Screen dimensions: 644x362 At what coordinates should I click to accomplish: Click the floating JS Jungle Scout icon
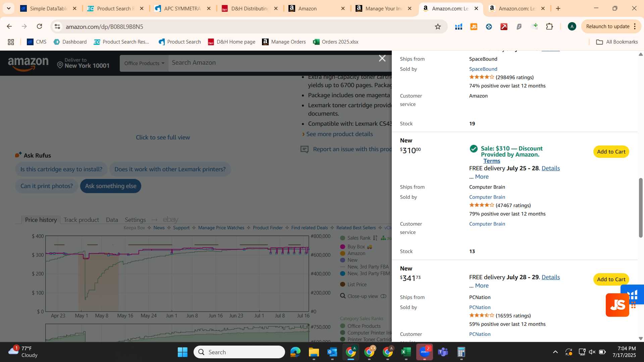pyautogui.click(x=617, y=305)
